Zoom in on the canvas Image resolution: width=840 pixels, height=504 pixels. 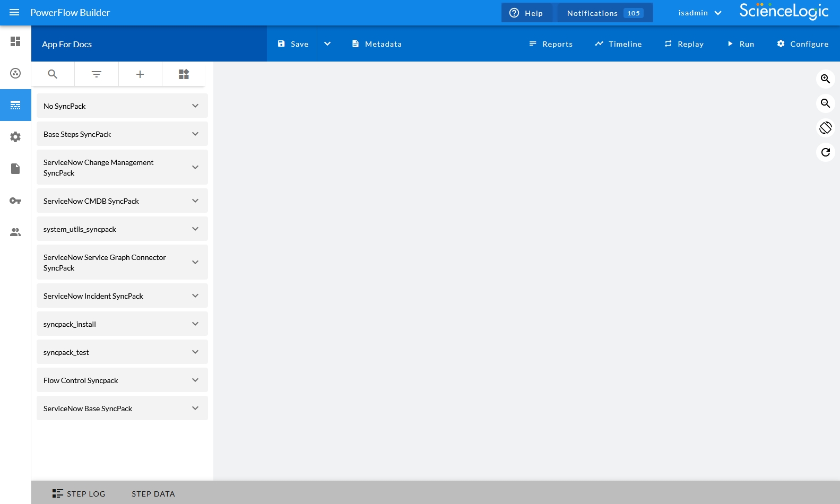coord(825,79)
